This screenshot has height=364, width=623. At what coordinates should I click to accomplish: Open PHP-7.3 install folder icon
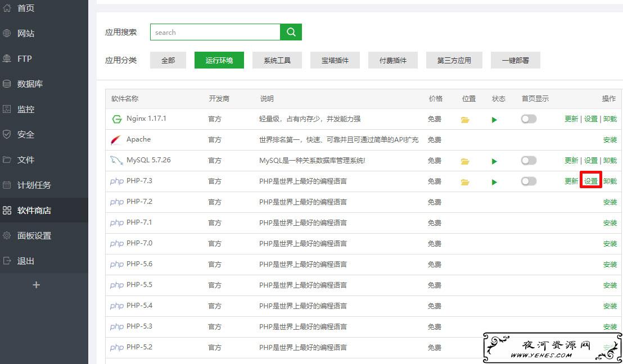pyautogui.click(x=465, y=182)
